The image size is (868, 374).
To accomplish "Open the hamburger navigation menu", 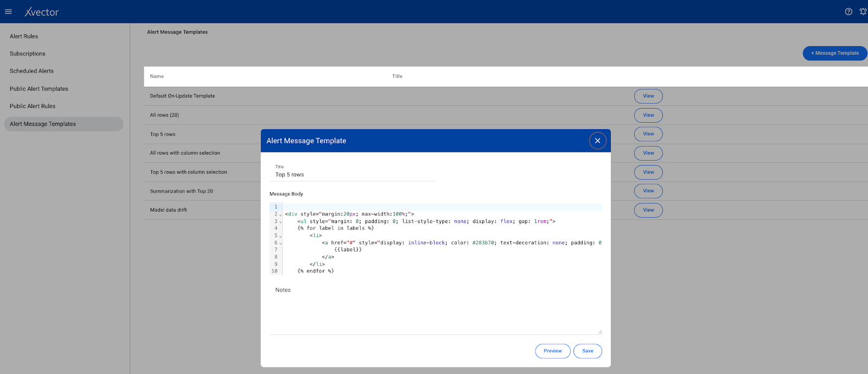I will click(x=8, y=11).
